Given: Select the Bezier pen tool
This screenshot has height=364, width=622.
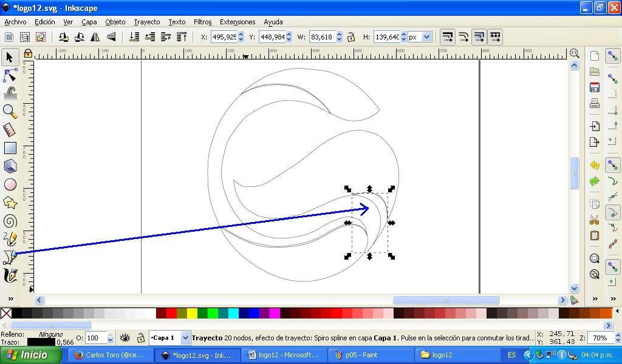Looking at the screenshot, I should click(10, 257).
